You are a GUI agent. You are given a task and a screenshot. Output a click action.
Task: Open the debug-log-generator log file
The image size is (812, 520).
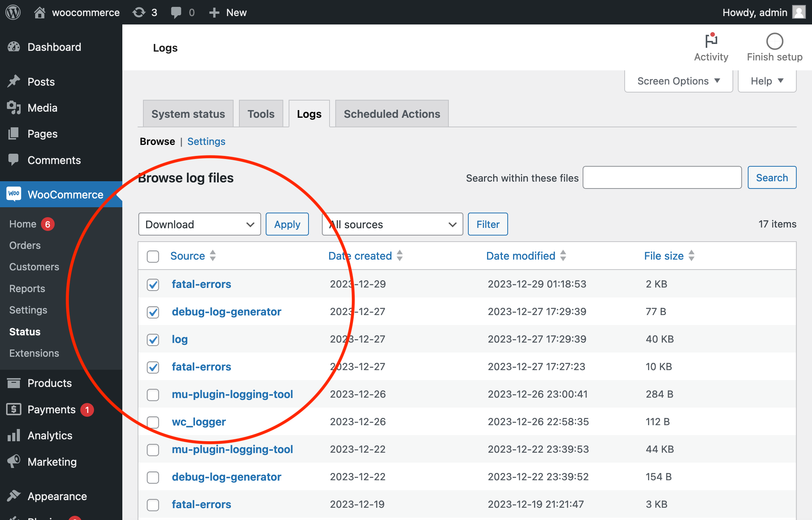226,312
